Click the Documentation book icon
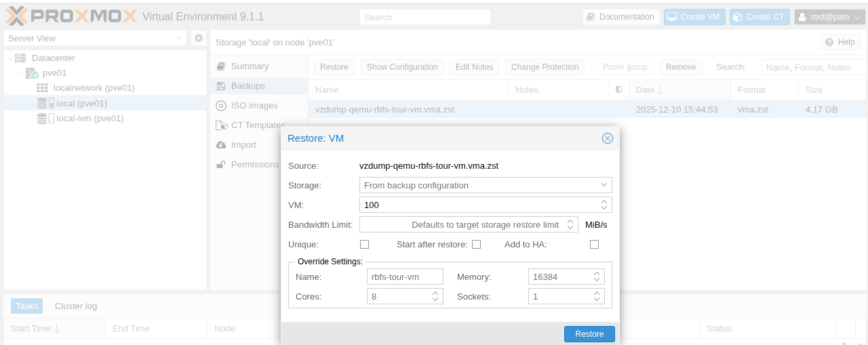The width and height of the screenshot is (868, 345). [x=591, y=17]
